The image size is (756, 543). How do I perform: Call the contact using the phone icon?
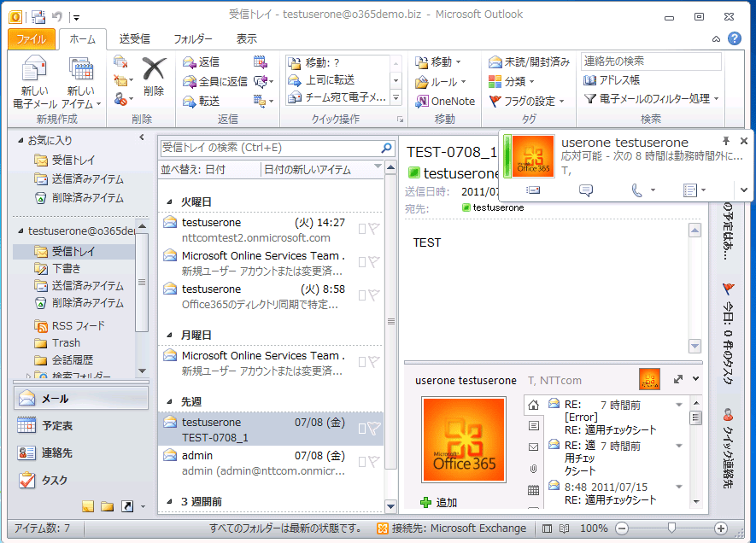(637, 190)
